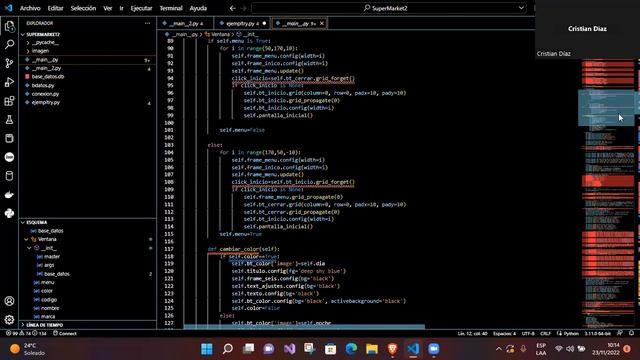Open the Archivo menu

[x=30, y=8]
